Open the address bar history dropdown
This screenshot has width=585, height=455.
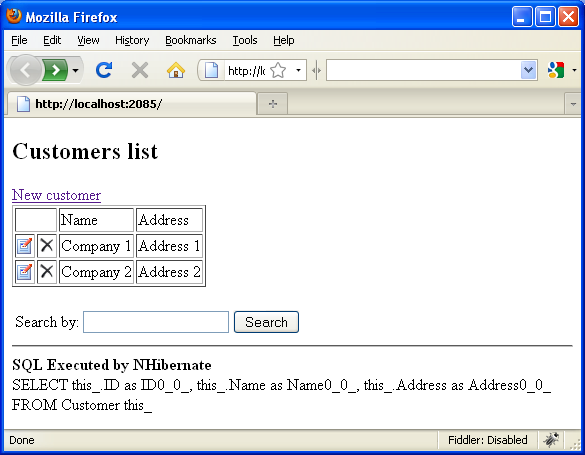tap(298, 70)
